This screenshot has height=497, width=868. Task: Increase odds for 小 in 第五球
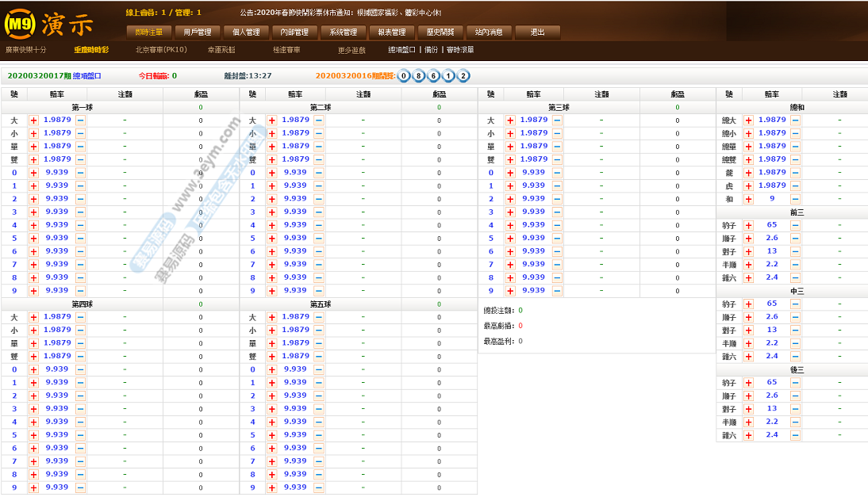click(x=271, y=331)
